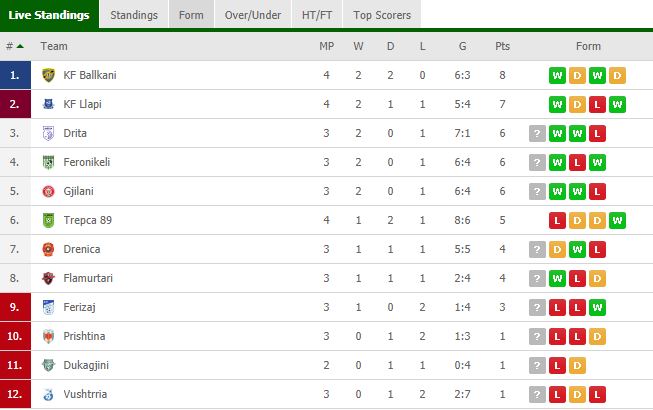Open the Over/Under tab

pos(251,15)
